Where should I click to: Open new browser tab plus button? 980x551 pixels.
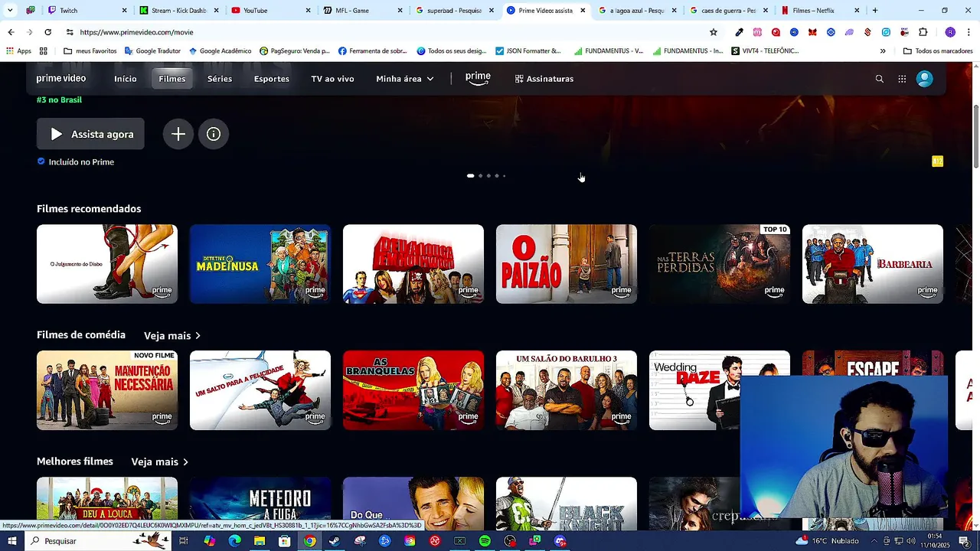(x=875, y=11)
